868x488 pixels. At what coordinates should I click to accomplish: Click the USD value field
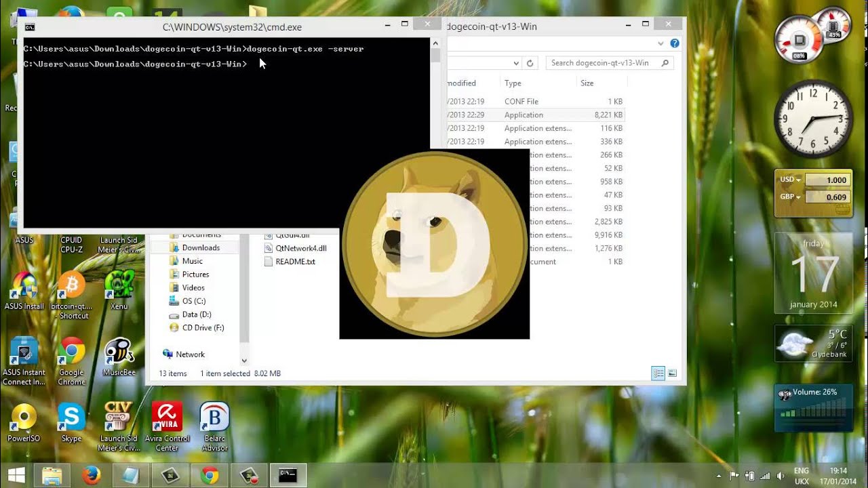[x=827, y=180]
